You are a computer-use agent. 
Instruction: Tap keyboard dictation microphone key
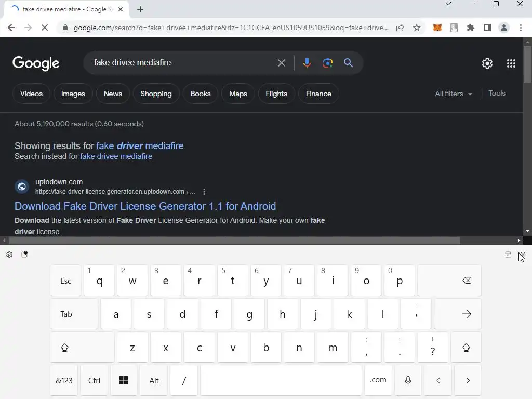click(x=408, y=380)
